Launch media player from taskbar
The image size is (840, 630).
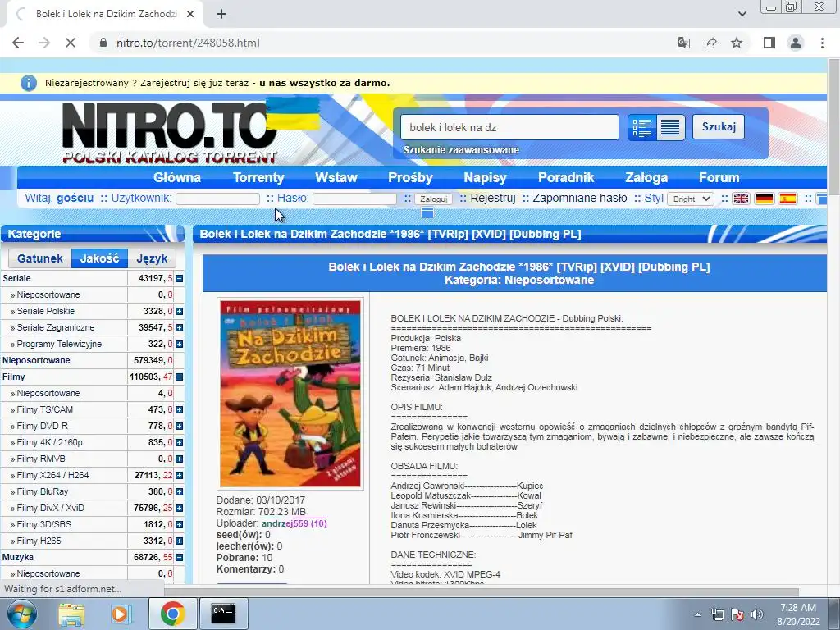point(121,614)
